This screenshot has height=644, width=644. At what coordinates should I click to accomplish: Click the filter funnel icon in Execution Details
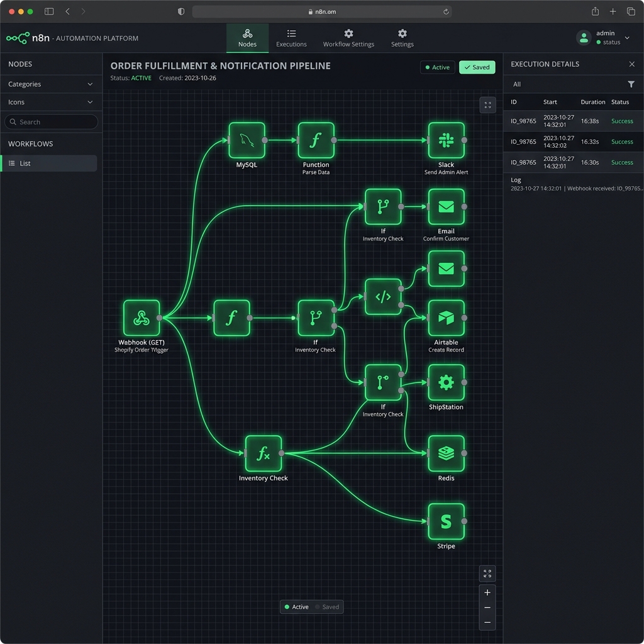click(x=631, y=84)
